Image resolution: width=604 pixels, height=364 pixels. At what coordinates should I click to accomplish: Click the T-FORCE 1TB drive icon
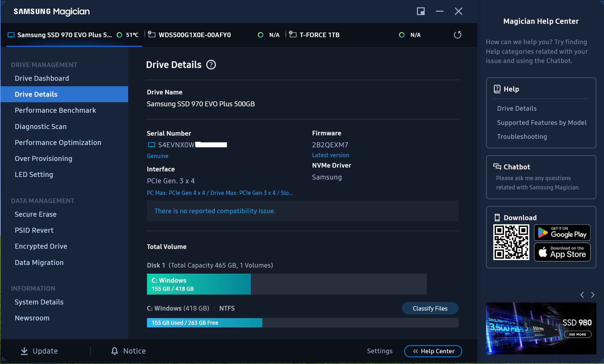(x=293, y=34)
